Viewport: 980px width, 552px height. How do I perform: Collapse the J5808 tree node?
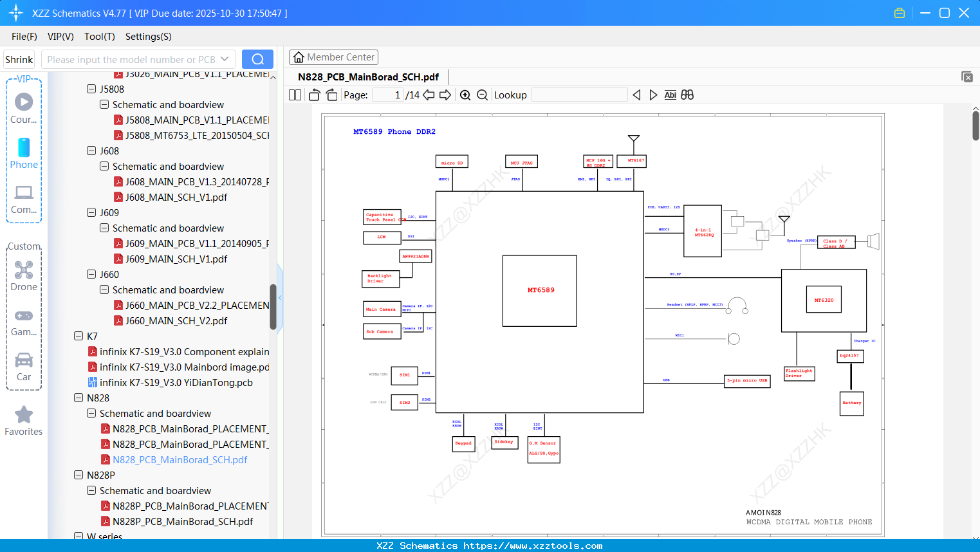(91, 89)
